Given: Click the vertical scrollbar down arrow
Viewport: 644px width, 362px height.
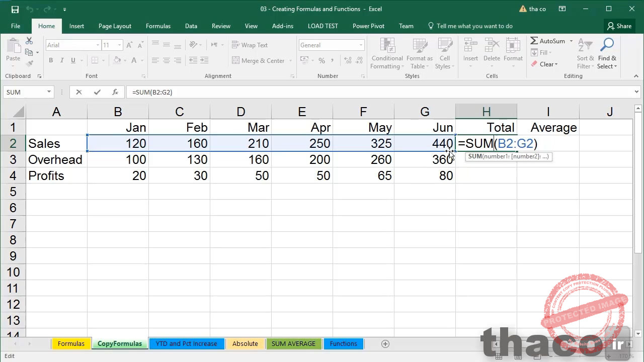Looking at the screenshot, I should click(638, 333).
